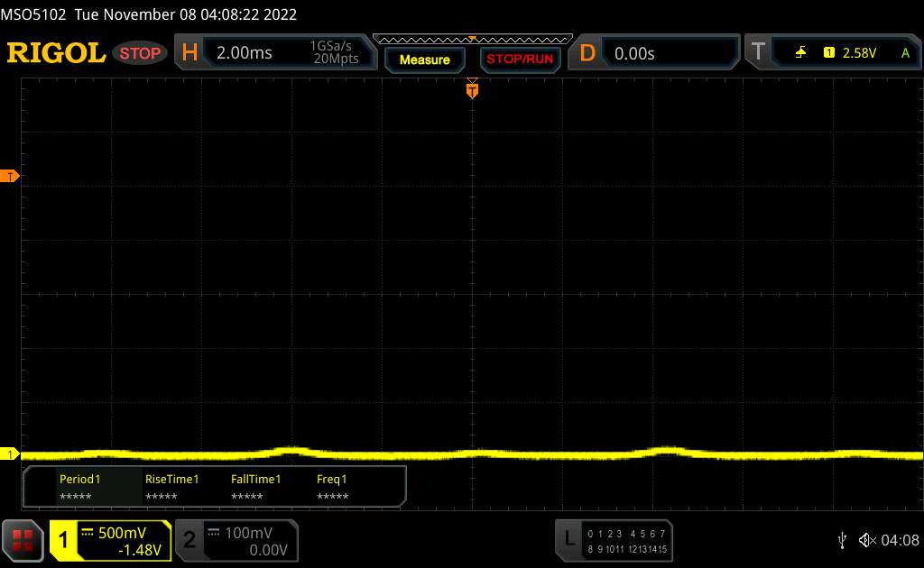Click the yellow trigger source channel 1 badge

(828, 53)
